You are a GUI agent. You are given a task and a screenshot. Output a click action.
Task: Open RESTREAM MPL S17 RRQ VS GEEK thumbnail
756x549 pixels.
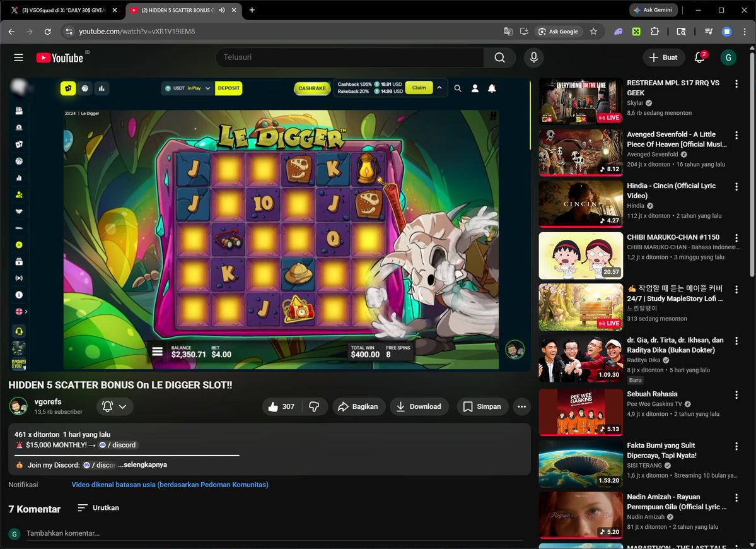[x=581, y=100]
